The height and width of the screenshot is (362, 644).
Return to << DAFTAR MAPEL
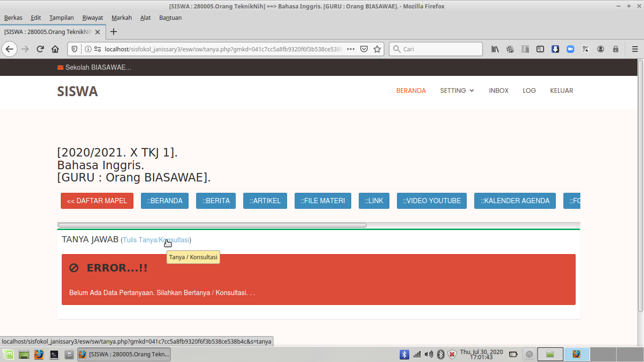97,201
